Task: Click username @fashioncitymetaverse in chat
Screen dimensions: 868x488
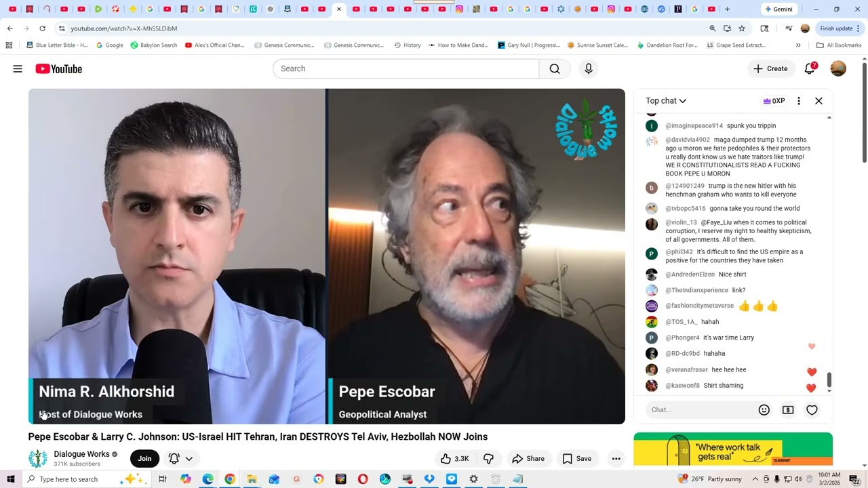Action: point(699,306)
